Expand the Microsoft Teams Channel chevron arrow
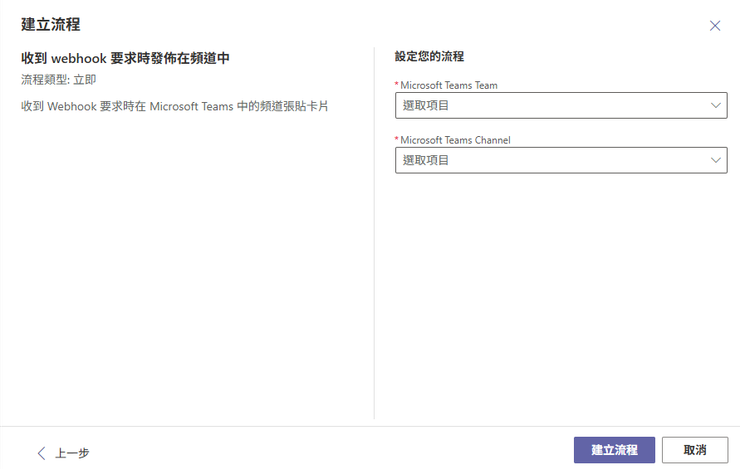The image size is (740, 469). tap(715, 160)
